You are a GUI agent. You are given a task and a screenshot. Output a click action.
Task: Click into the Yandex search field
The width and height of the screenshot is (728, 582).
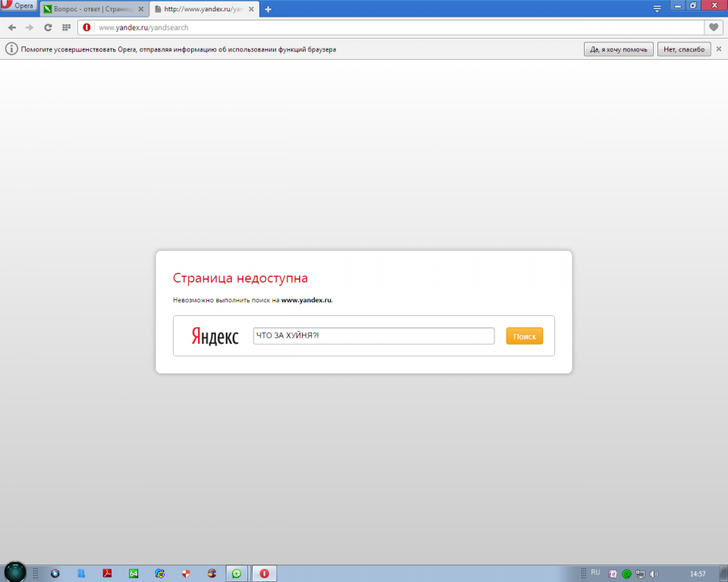[373, 336]
